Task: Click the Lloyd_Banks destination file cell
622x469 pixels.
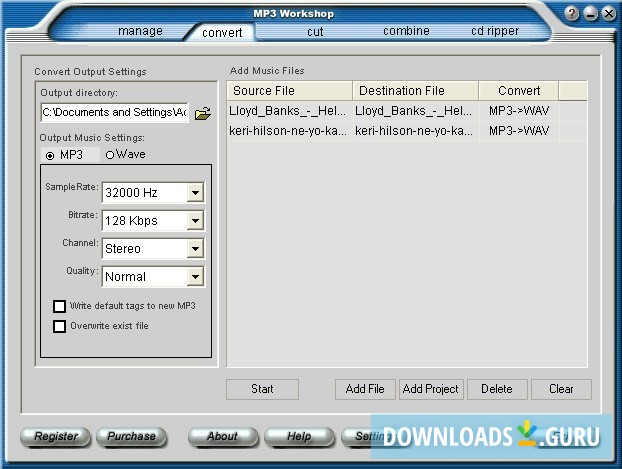Action: [x=414, y=111]
